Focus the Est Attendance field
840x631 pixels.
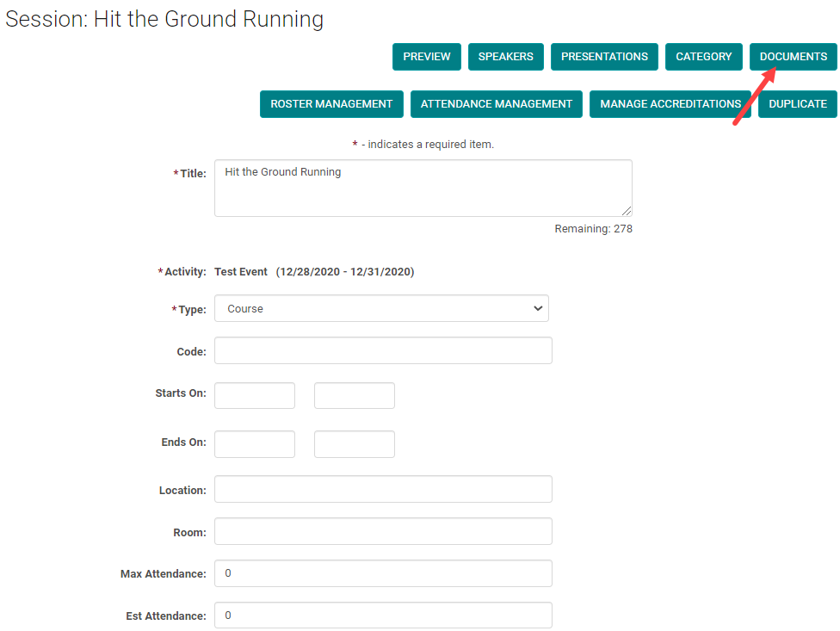(x=383, y=616)
